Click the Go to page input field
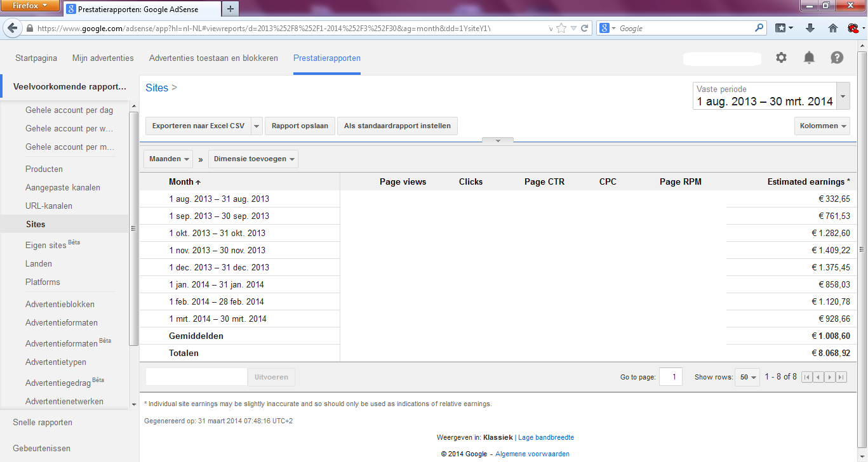 click(671, 377)
